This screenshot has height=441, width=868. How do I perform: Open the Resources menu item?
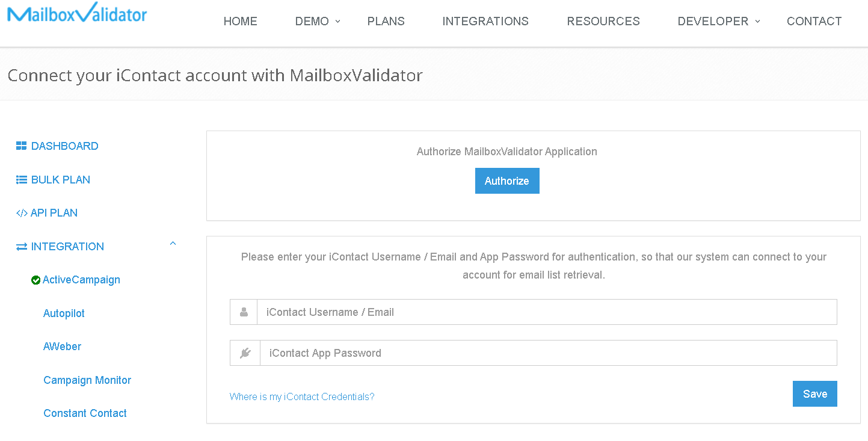point(603,21)
